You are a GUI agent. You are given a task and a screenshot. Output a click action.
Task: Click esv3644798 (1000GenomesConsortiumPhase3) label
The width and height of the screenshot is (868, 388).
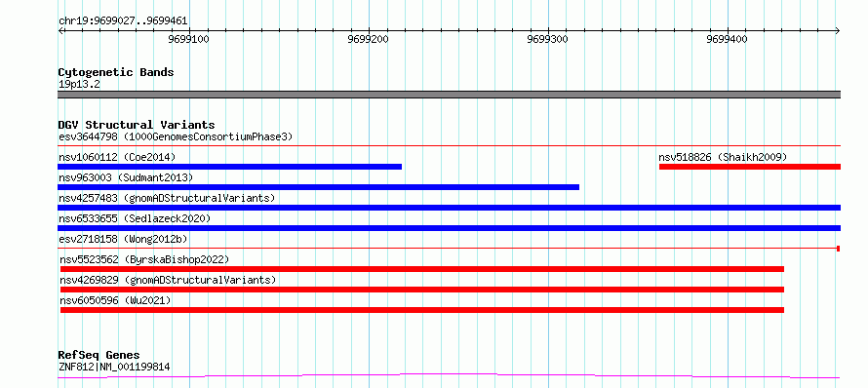(x=176, y=136)
